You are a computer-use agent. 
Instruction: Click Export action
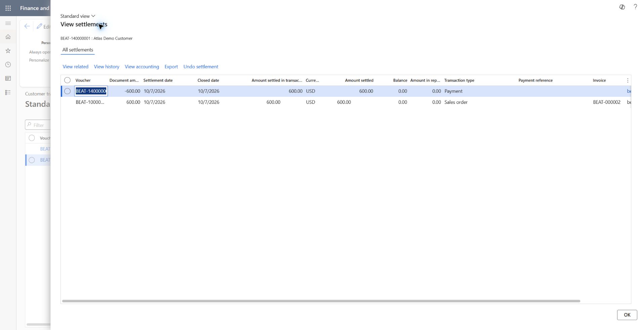pos(171,67)
